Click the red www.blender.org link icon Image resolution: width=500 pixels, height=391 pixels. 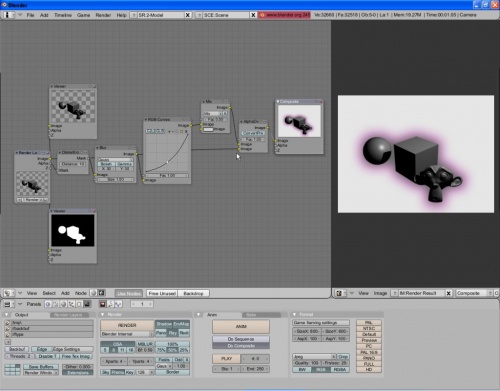pos(262,15)
